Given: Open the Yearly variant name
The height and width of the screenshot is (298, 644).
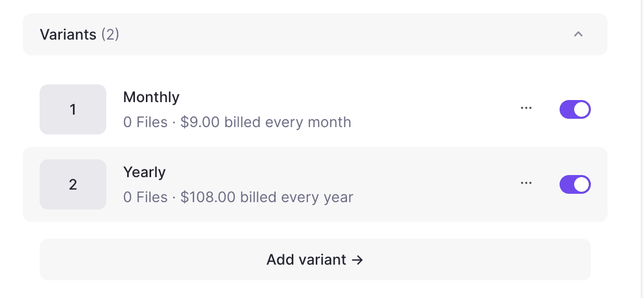Looking at the screenshot, I should click(144, 172).
